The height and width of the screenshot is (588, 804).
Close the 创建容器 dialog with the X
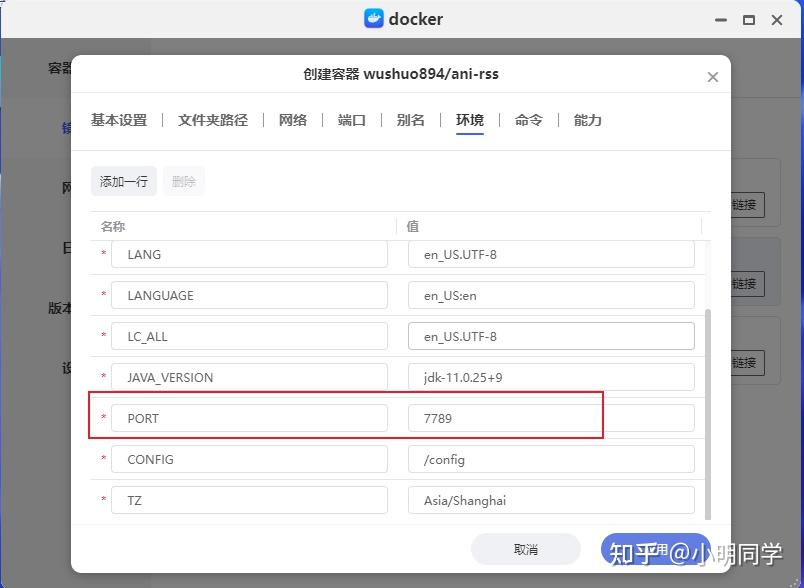713,76
